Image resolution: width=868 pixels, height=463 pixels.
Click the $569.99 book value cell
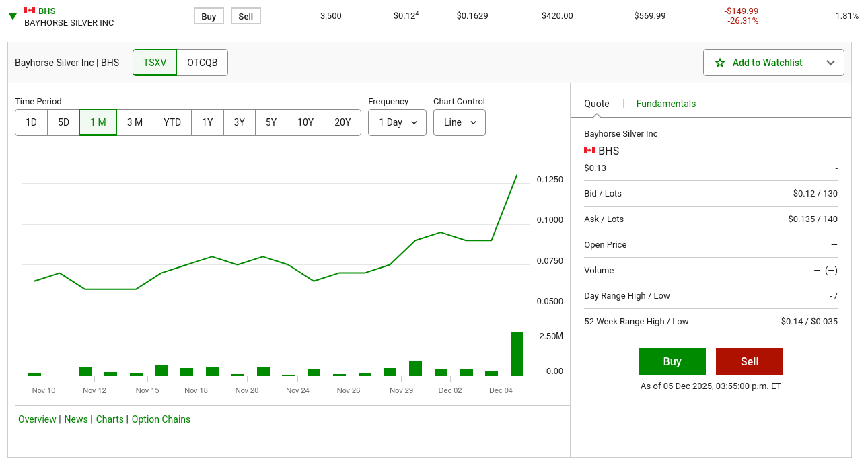650,15
